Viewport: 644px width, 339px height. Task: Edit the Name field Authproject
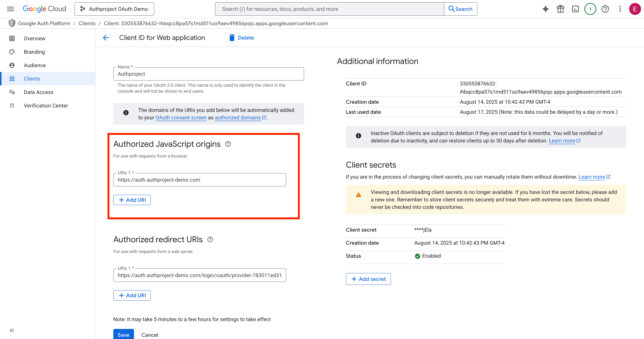pos(209,74)
